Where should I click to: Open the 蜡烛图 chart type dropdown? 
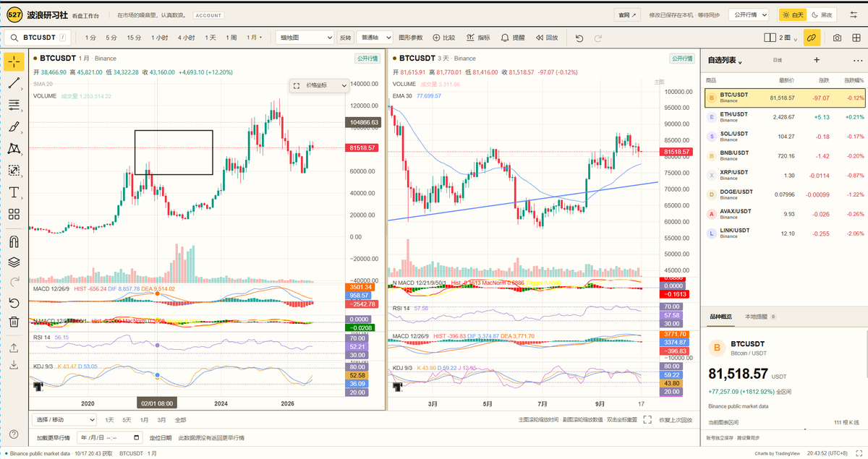tap(305, 38)
